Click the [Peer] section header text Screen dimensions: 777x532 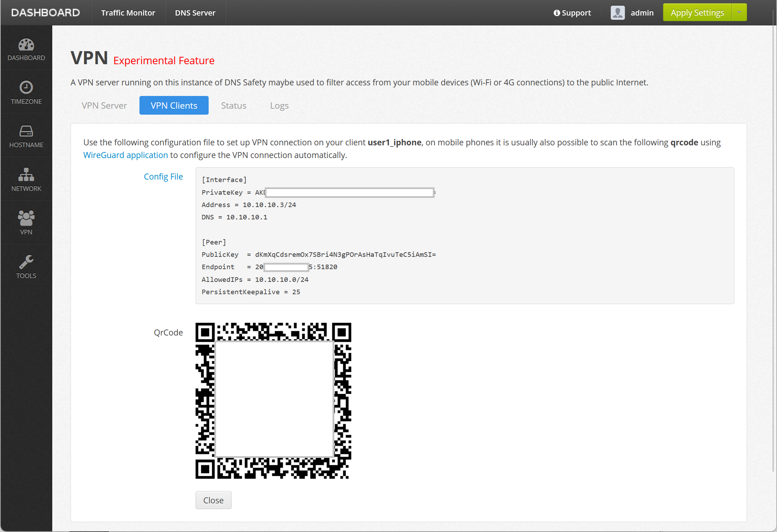214,242
